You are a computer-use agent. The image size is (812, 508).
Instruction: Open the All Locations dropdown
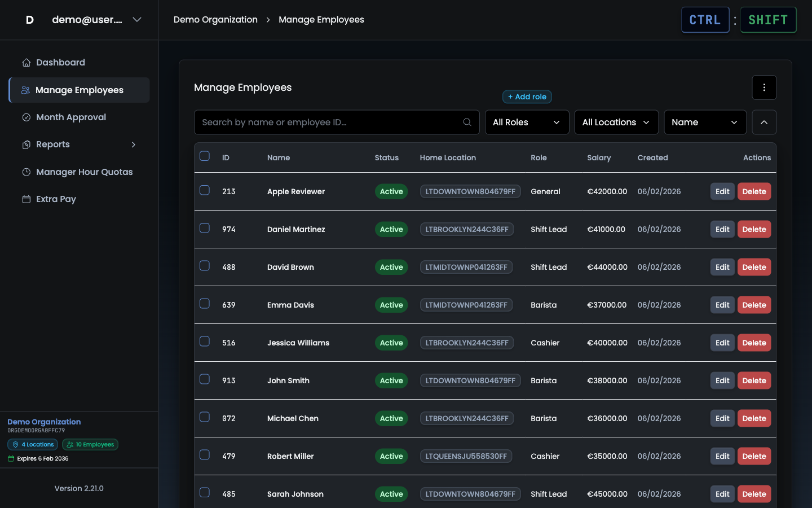pyautogui.click(x=616, y=122)
